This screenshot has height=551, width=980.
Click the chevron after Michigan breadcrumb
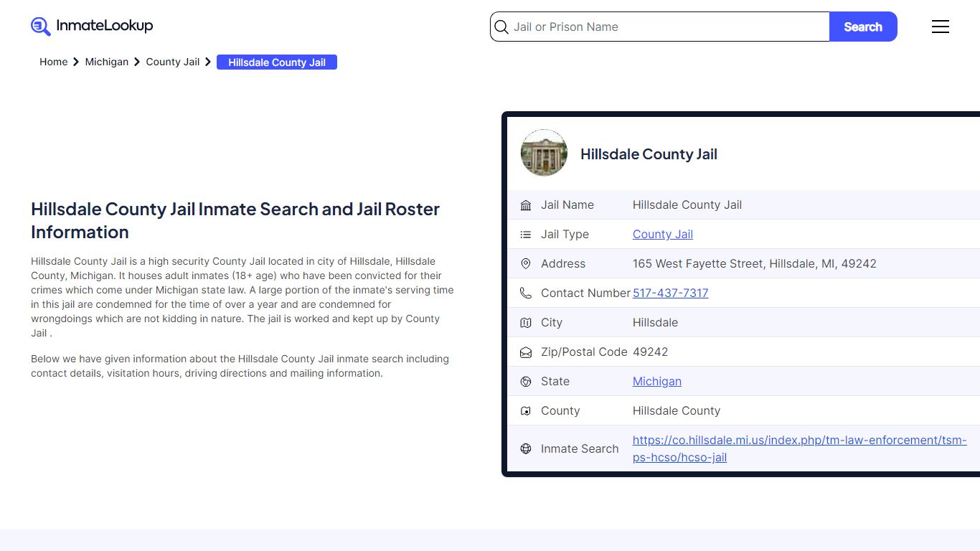pyautogui.click(x=137, y=62)
